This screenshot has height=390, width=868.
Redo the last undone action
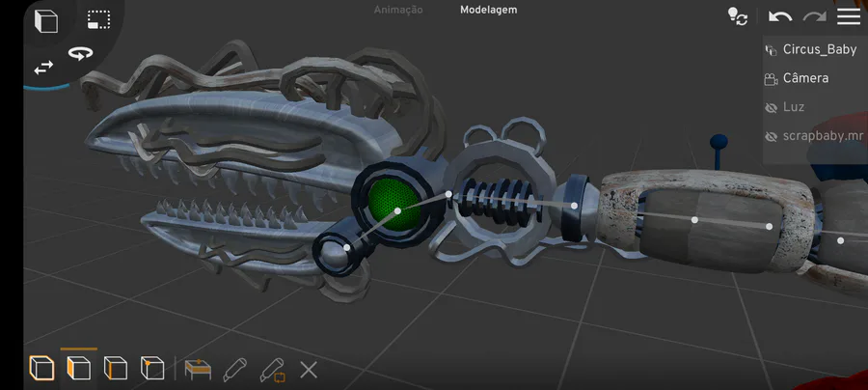tap(814, 16)
